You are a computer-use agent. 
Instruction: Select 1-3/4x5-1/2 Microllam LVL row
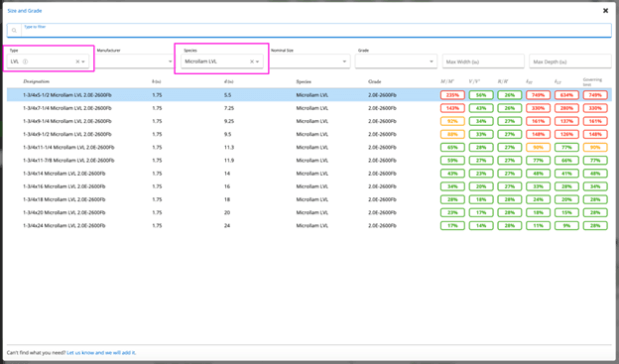[x=309, y=95]
